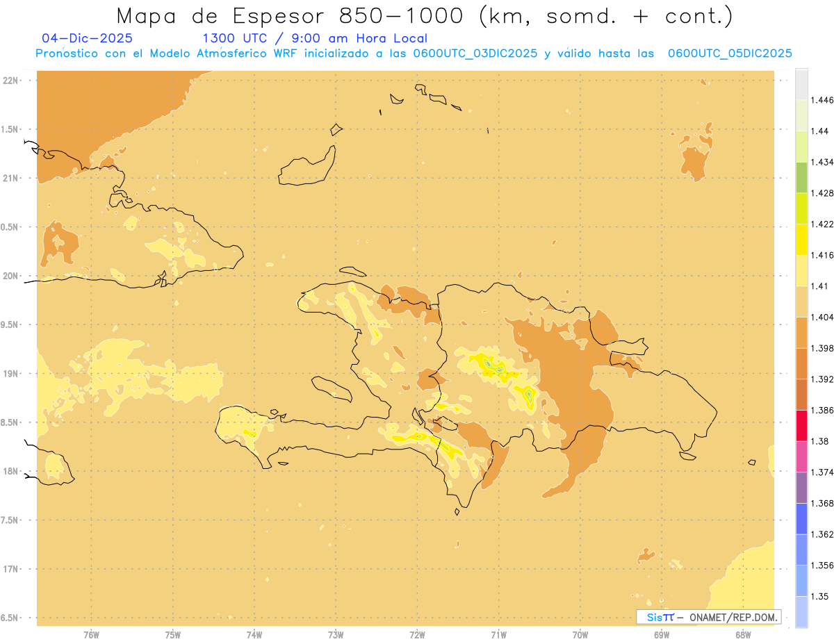Screen dimensions: 834x644
Task: Pick the blue swatch between 1.362 and 1.368
Action: click(x=801, y=519)
